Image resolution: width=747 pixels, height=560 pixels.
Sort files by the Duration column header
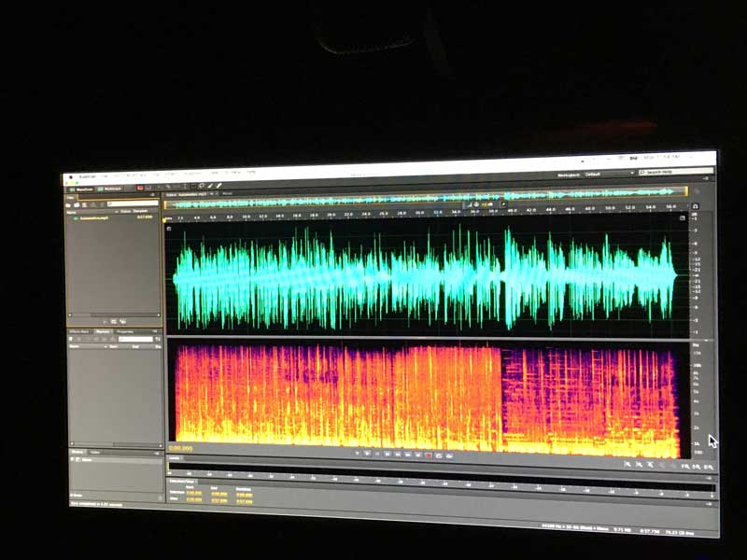tap(140, 211)
